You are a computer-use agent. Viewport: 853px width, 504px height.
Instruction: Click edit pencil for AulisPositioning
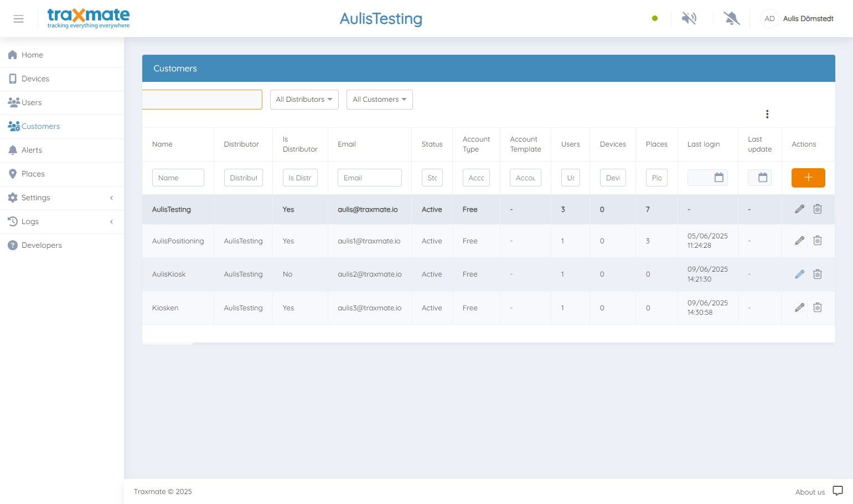(799, 241)
